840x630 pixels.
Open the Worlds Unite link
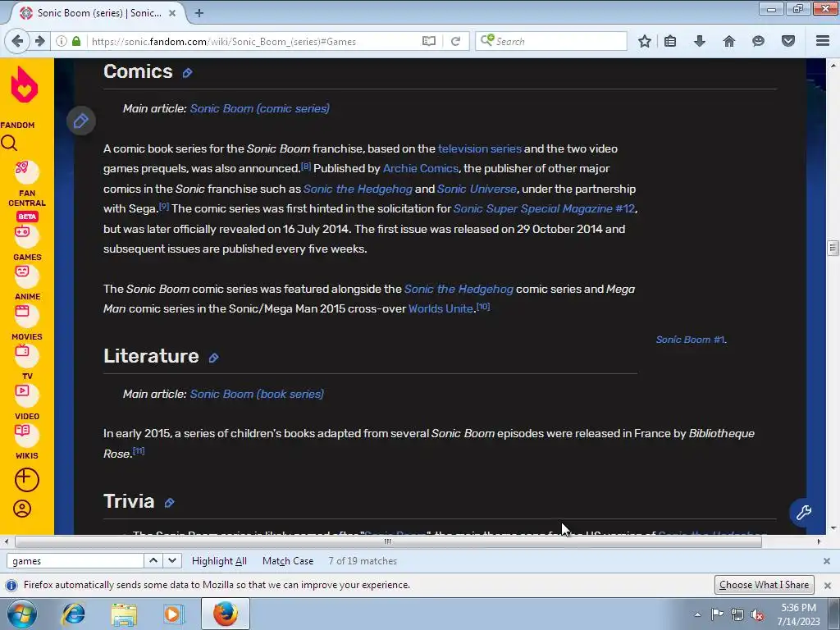(441, 308)
